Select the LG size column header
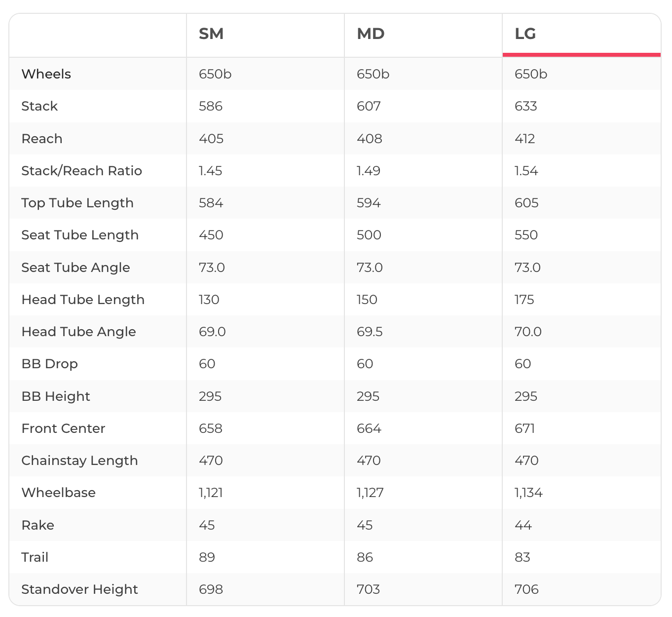This screenshot has height=617, width=672. tap(525, 34)
